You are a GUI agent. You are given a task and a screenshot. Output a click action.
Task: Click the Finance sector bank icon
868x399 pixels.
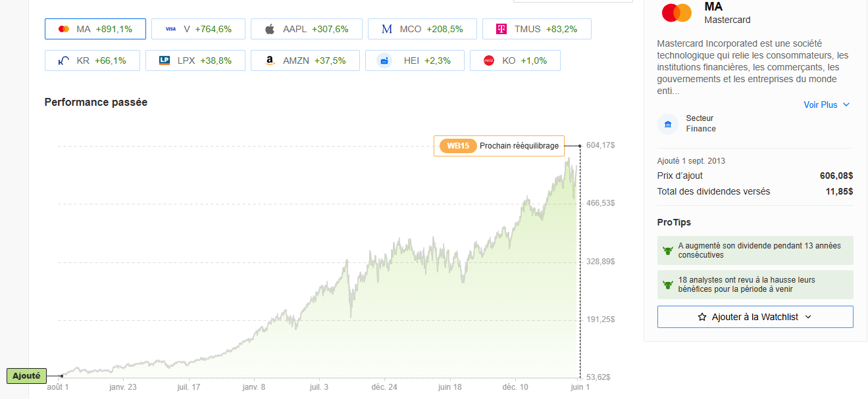(x=668, y=124)
